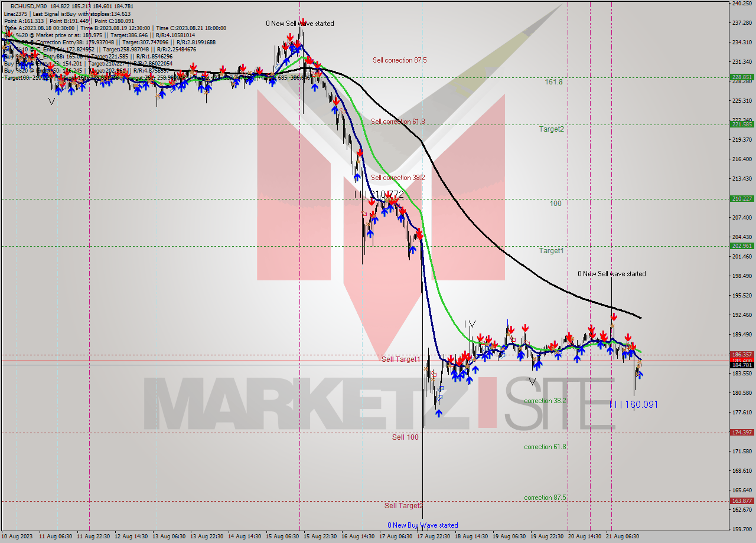756x543 pixels.
Task: Click the '12 Aug 14:30' time label
Action: click(x=132, y=537)
